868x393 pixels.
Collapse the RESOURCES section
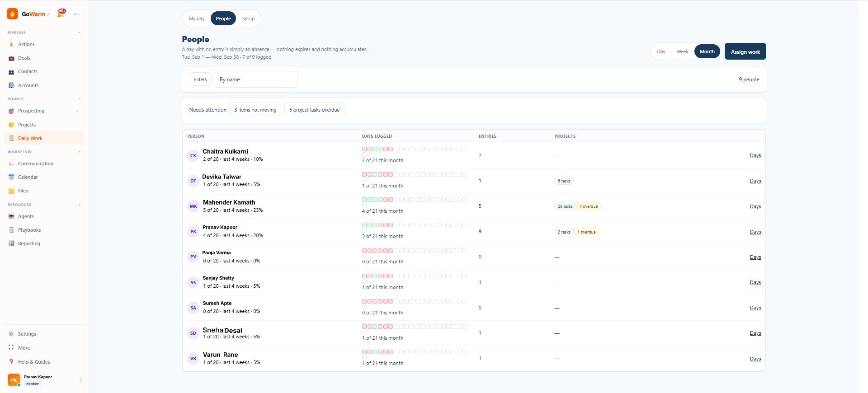pyautogui.click(x=79, y=205)
